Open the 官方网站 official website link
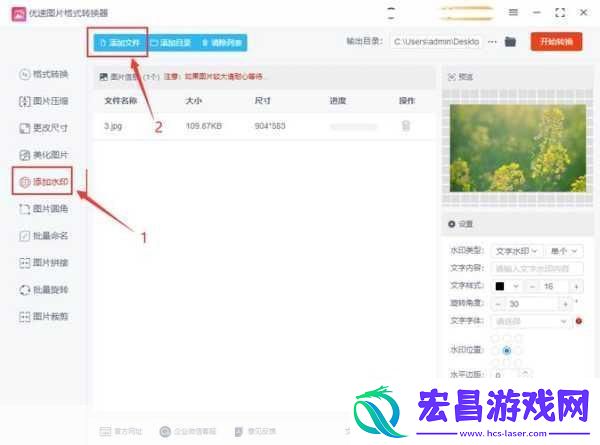 click(x=121, y=431)
